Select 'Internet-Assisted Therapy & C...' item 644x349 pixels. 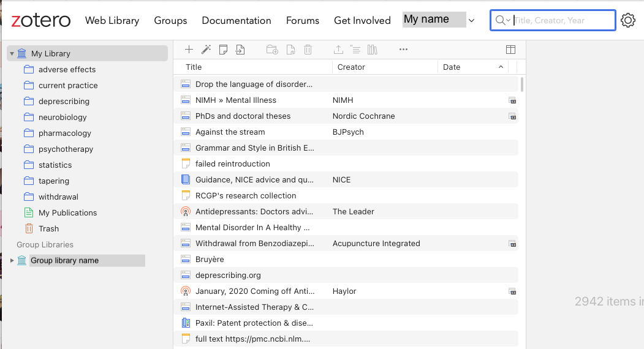tap(346, 307)
